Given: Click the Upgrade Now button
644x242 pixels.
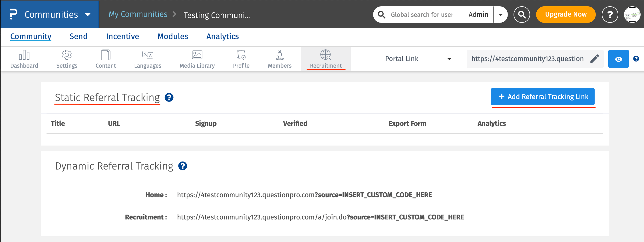Looking at the screenshot, I should (x=565, y=15).
